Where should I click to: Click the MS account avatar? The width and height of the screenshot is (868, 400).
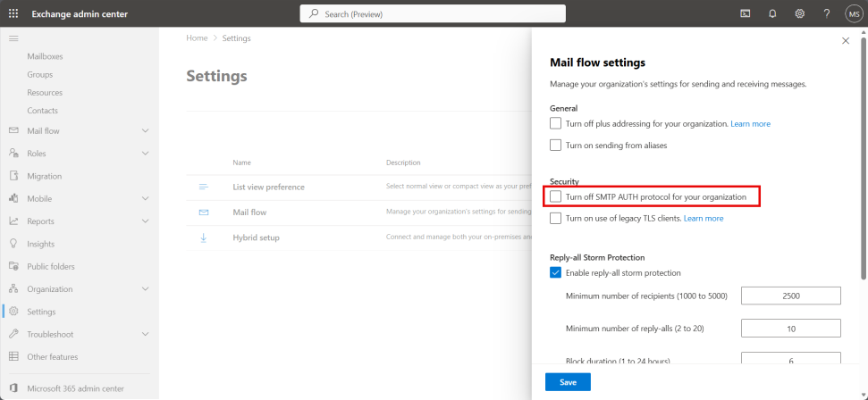pos(853,13)
